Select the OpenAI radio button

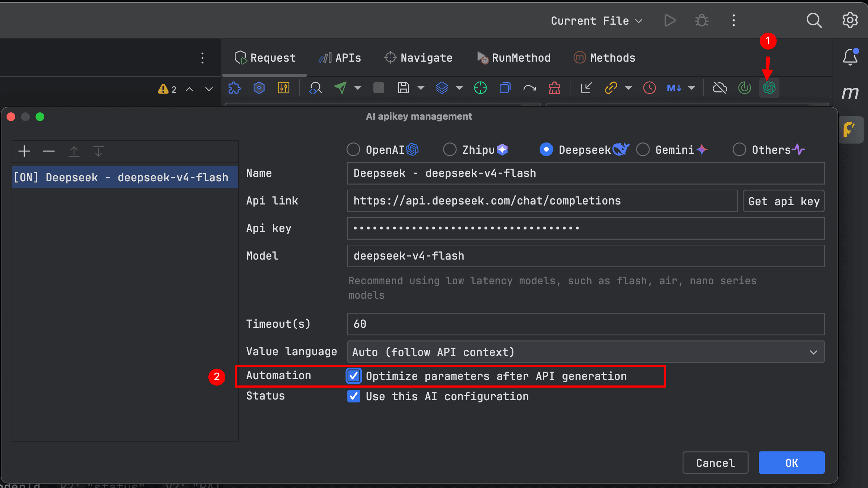click(x=353, y=149)
